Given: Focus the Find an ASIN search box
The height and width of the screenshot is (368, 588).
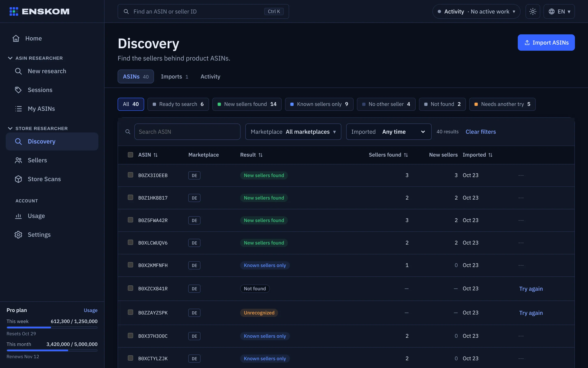Looking at the screenshot, I should (x=203, y=11).
